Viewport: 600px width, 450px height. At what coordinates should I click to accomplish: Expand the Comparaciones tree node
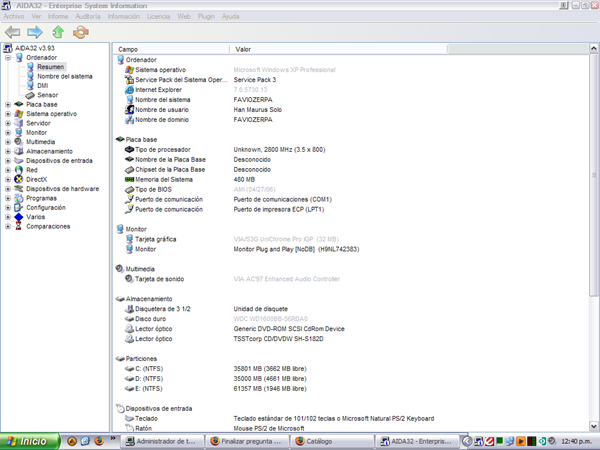(8, 226)
